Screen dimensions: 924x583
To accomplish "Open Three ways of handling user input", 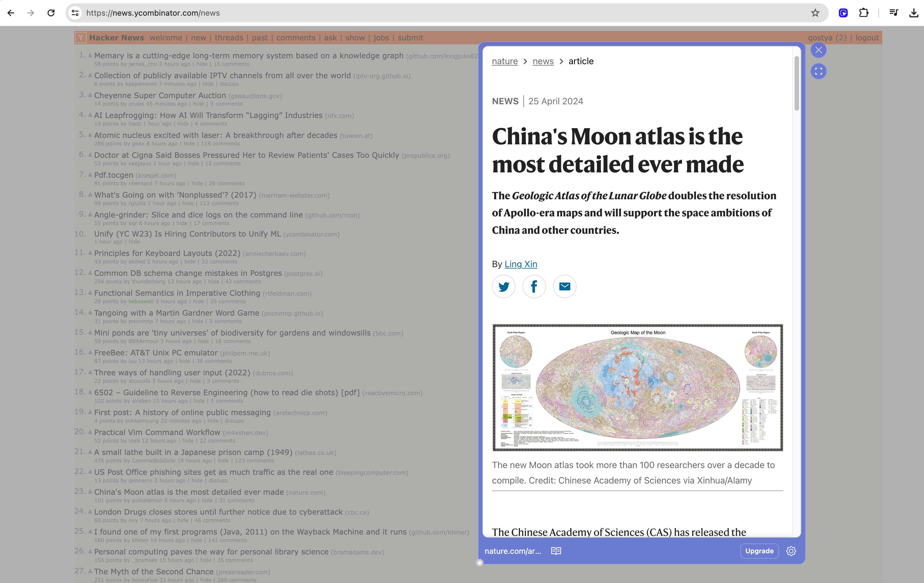I will point(172,373).
